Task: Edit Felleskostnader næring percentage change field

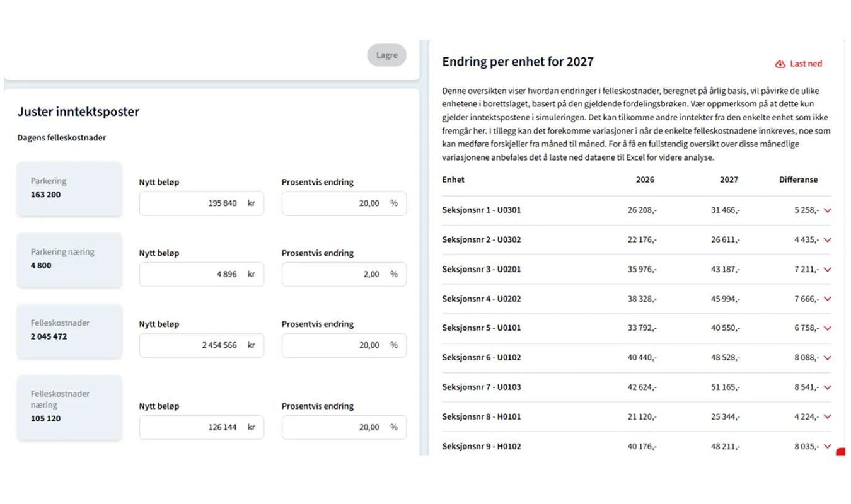Action: [344, 428]
